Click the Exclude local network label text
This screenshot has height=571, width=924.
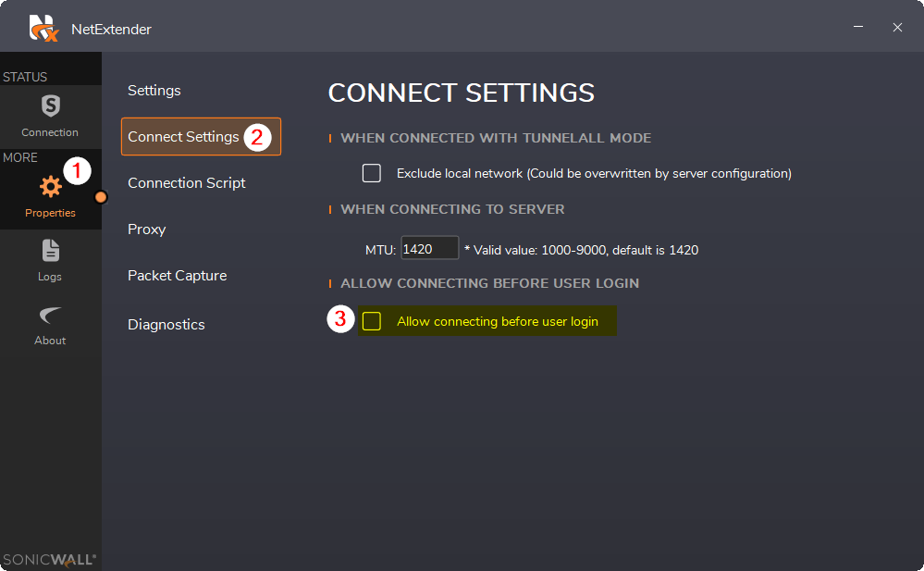[594, 173]
